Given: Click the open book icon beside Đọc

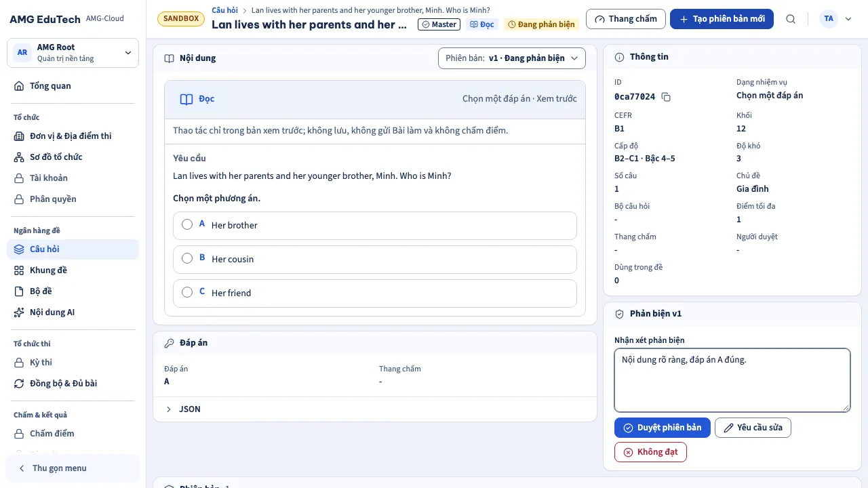Looking at the screenshot, I should pos(186,100).
